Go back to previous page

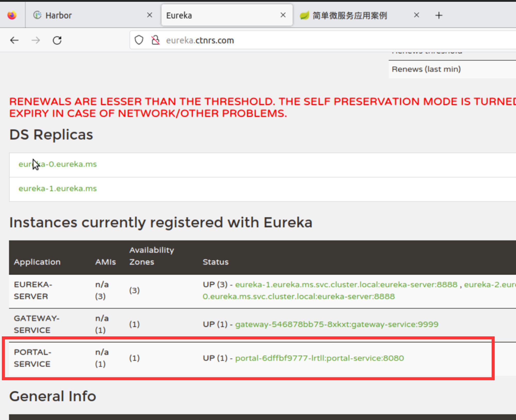pyautogui.click(x=14, y=40)
